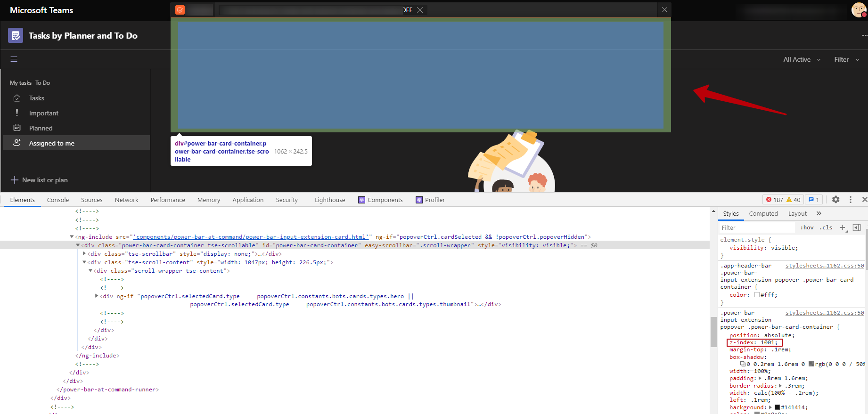
Task: Click New list or plan
Action: (x=40, y=180)
